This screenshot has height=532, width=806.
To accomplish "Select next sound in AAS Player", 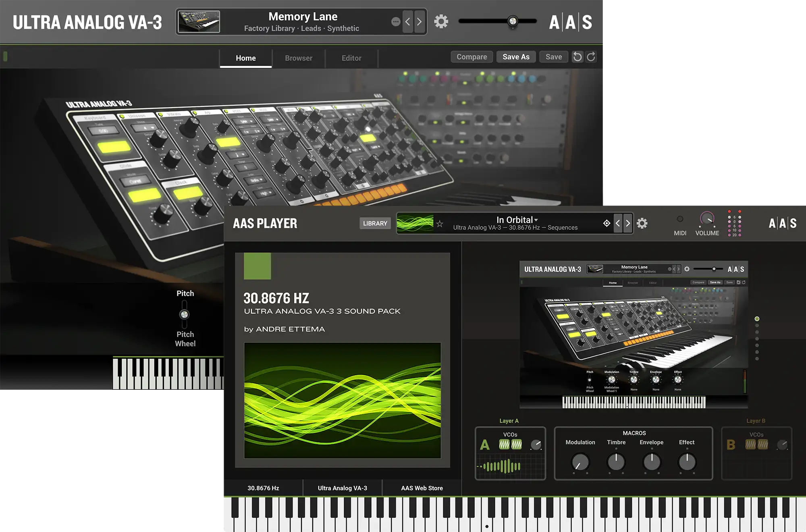I will 627,223.
